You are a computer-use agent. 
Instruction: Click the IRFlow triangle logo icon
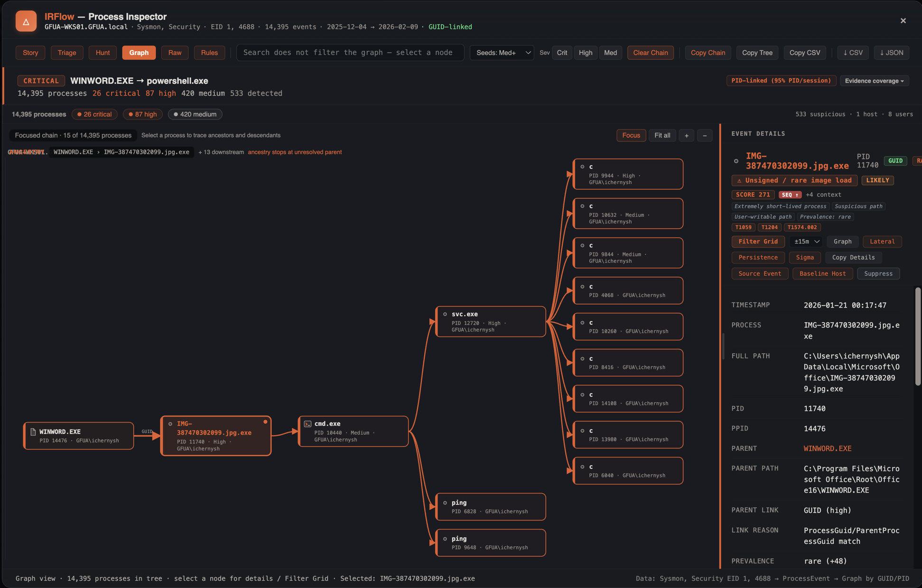26,21
